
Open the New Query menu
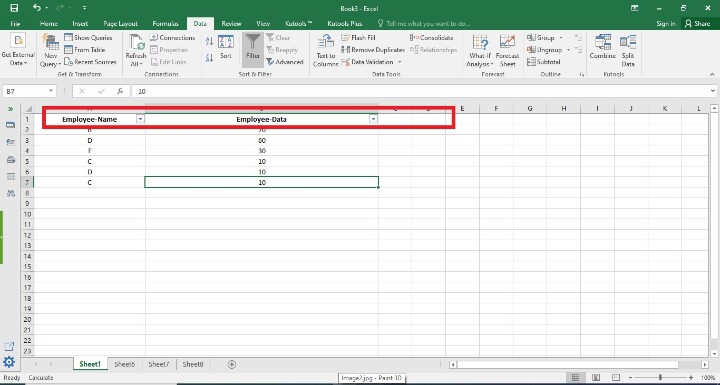pyautogui.click(x=50, y=51)
